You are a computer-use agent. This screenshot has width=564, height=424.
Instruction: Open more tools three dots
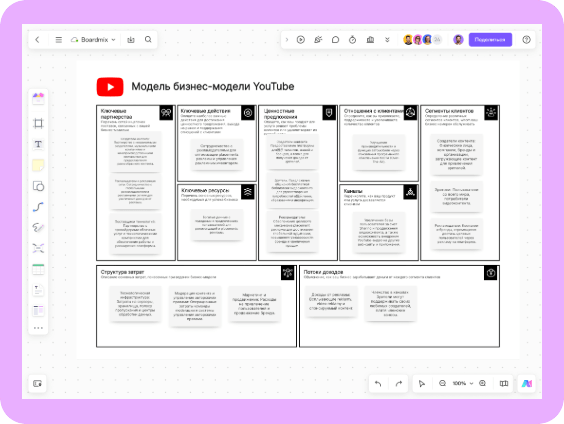click(x=38, y=328)
